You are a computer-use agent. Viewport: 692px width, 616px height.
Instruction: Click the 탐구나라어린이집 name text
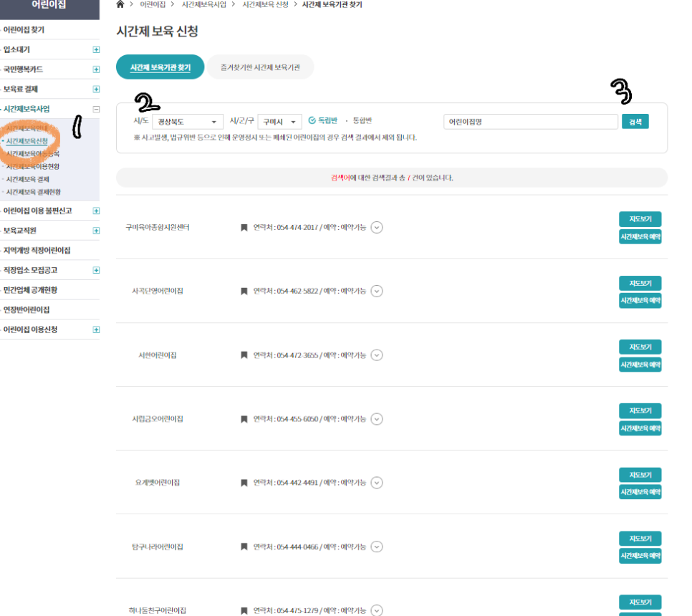click(x=158, y=547)
